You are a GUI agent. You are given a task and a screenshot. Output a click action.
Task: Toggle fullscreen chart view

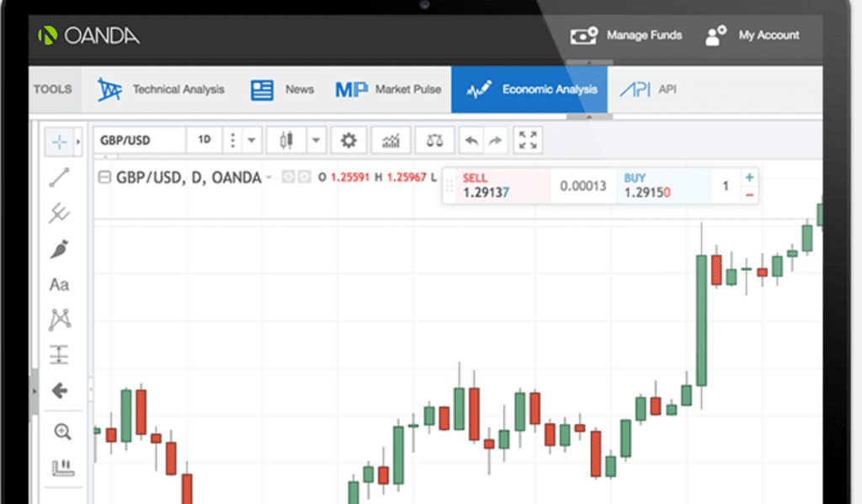coord(528,140)
